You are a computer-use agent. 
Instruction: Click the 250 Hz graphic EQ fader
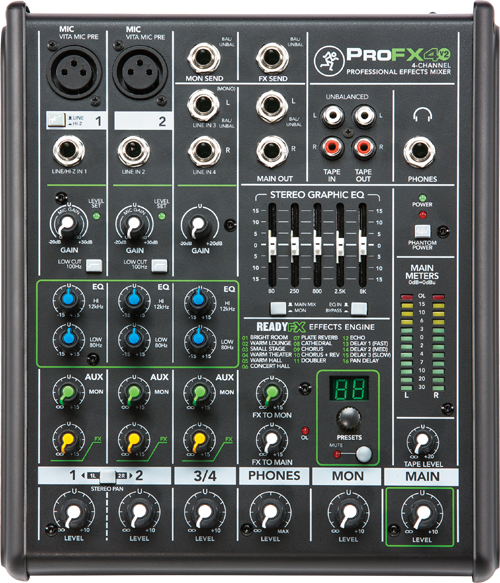tap(295, 245)
